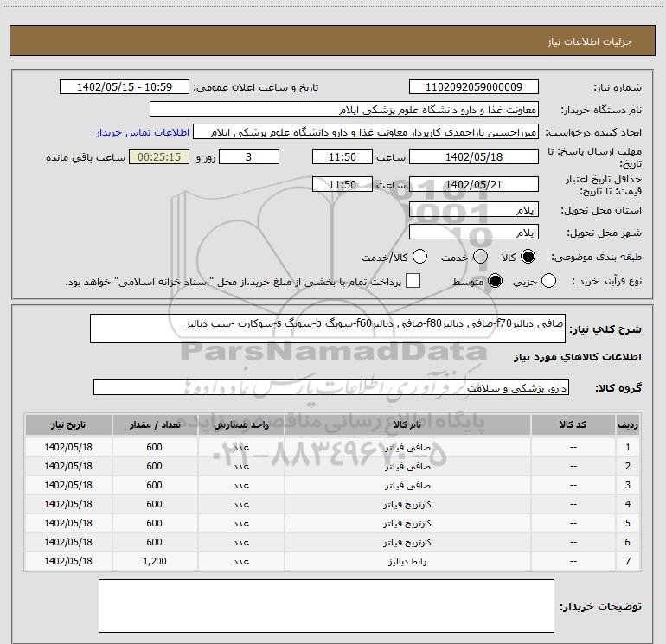
Task: Click the تعداد / مقدار column header
Action: pos(155,424)
